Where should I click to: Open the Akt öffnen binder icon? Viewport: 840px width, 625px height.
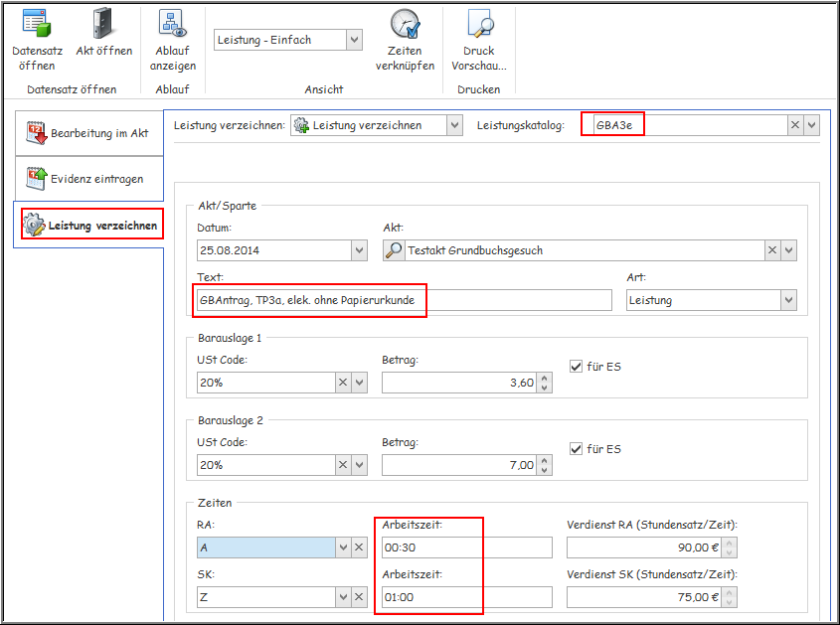pos(103,23)
